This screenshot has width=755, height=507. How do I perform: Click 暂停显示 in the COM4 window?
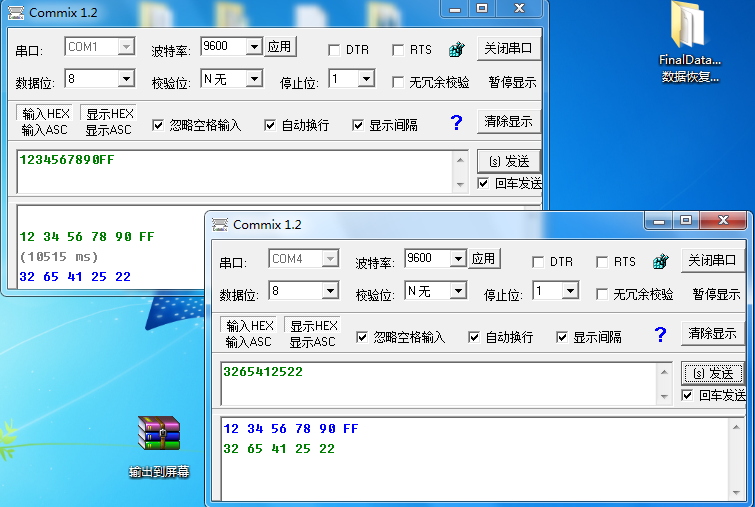coord(716,294)
